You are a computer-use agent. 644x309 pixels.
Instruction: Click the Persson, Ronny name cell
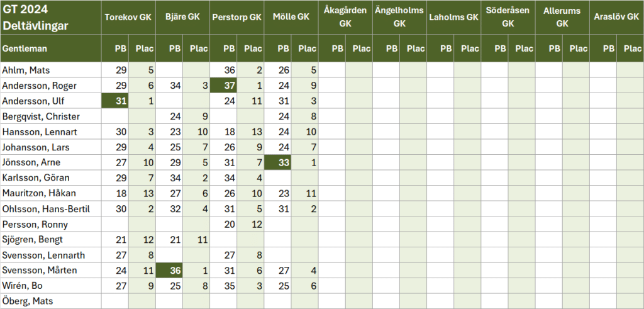pyautogui.click(x=50, y=224)
